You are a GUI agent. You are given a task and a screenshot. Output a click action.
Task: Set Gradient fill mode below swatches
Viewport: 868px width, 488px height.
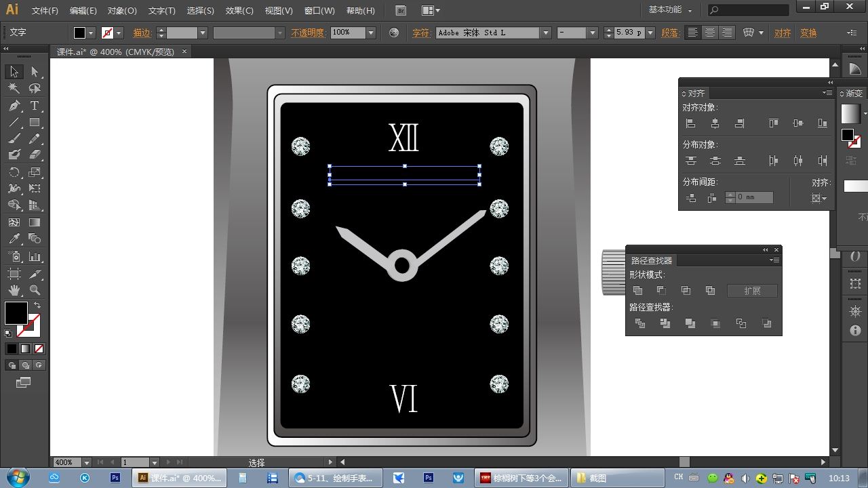[x=25, y=348]
